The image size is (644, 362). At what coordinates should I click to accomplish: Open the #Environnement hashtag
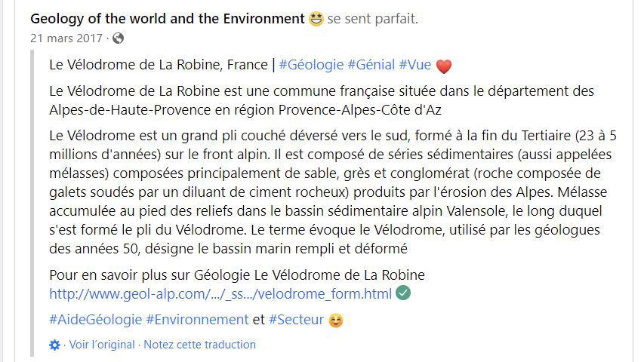[197, 320]
